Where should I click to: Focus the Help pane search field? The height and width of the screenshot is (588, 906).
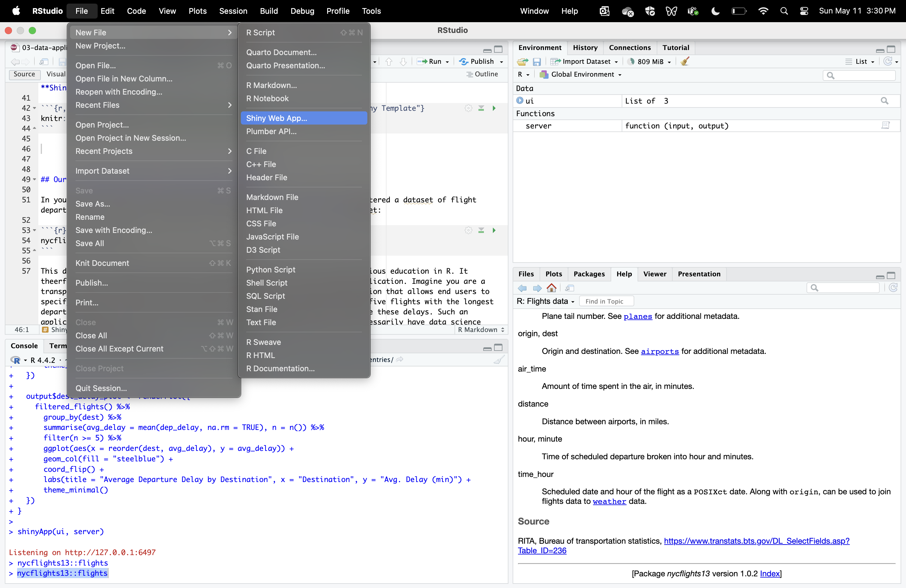843,288
